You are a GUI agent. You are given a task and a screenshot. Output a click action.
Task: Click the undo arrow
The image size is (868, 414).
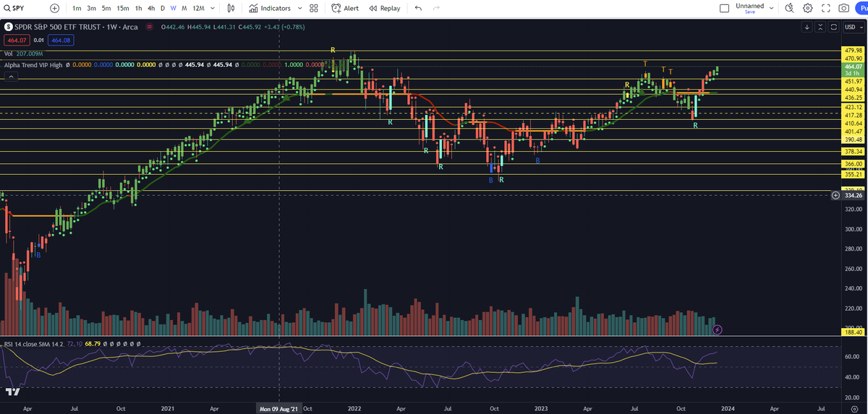[419, 8]
